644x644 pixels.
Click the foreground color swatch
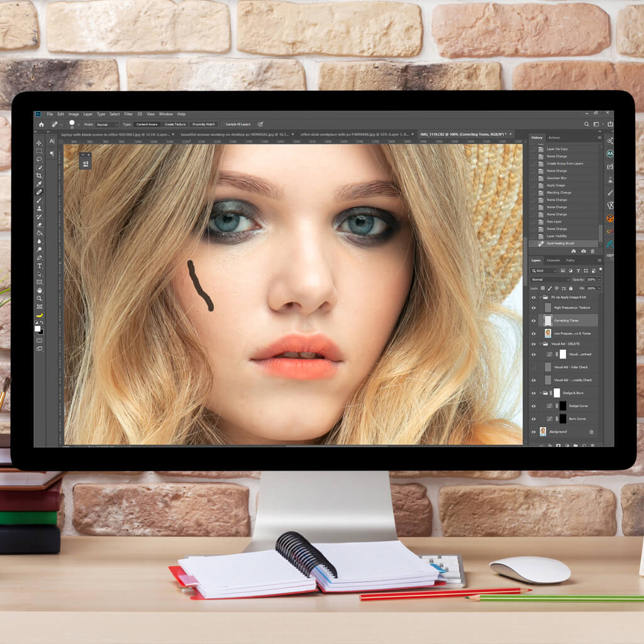38,328
